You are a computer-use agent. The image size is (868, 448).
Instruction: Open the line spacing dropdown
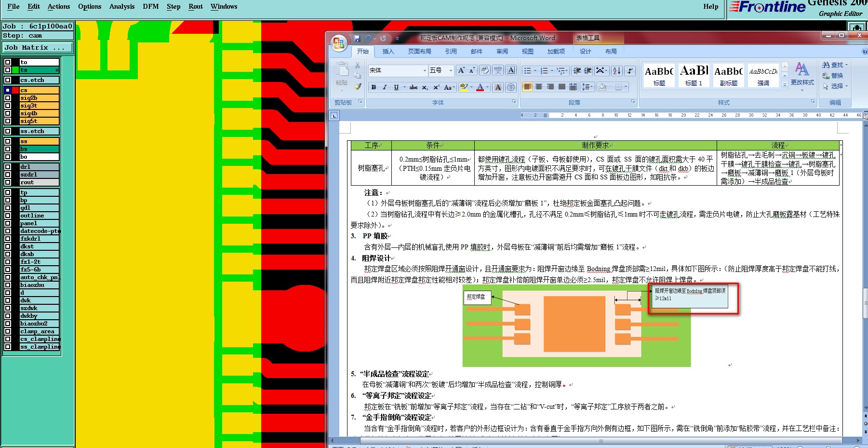[x=587, y=87]
